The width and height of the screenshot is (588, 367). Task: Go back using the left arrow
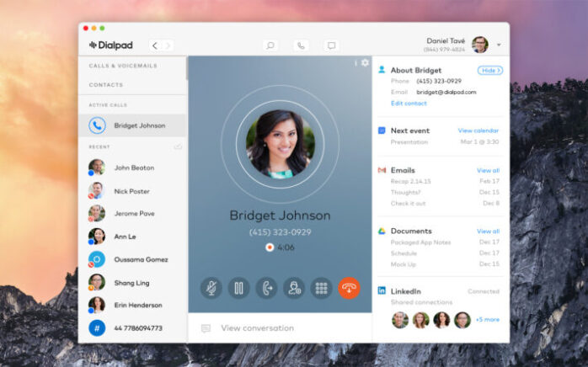click(x=154, y=45)
